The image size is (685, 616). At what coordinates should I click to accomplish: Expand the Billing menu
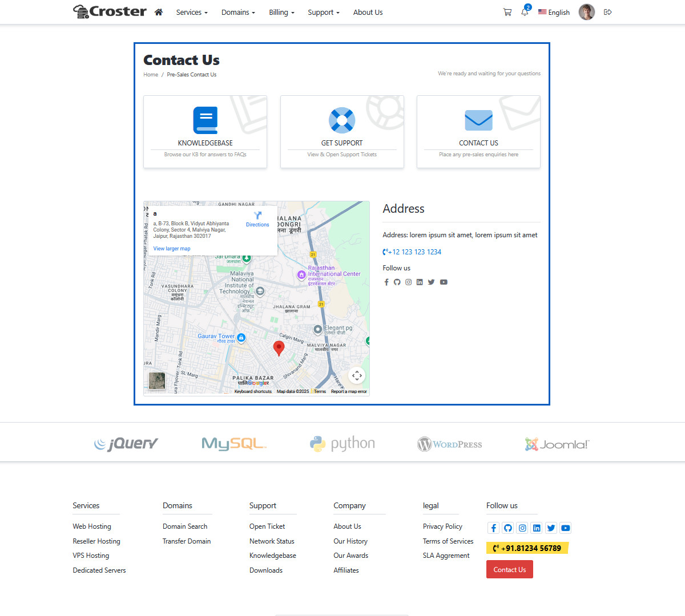tap(281, 12)
